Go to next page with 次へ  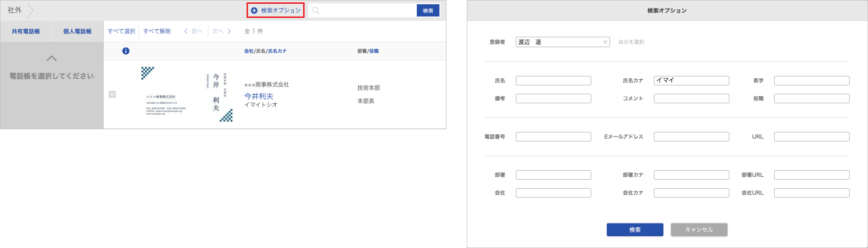(x=222, y=31)
